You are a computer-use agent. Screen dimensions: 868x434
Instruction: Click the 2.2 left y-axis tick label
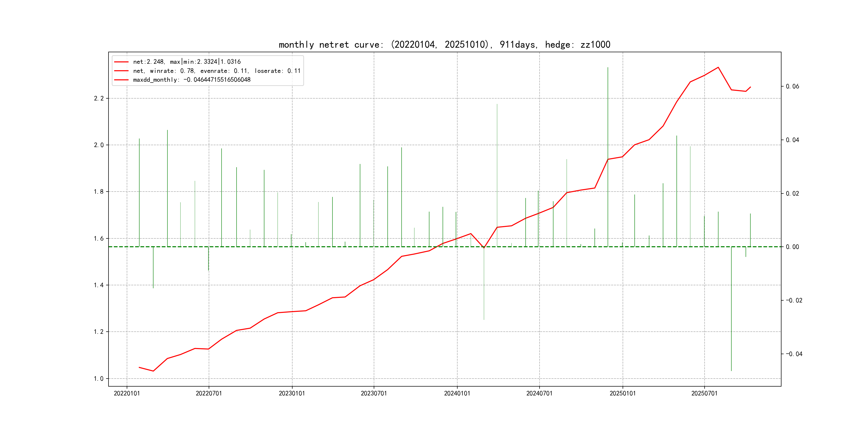pyautogui.click(x=99, y=98)
